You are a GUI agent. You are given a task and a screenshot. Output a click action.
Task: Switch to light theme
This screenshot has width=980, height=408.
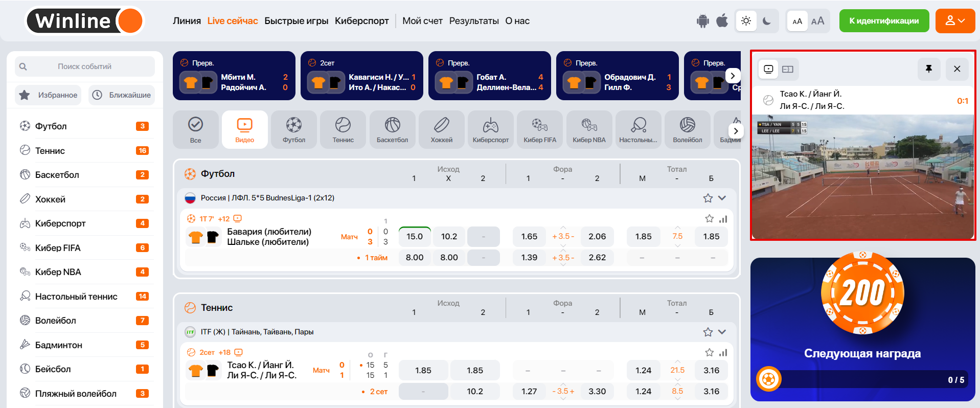pos(746,21)
